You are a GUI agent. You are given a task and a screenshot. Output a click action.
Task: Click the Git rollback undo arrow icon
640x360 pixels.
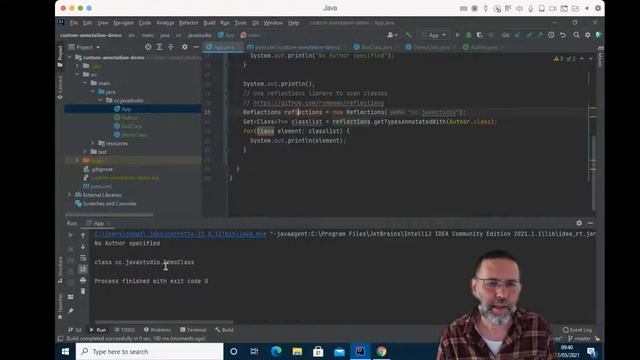[562, 35]
